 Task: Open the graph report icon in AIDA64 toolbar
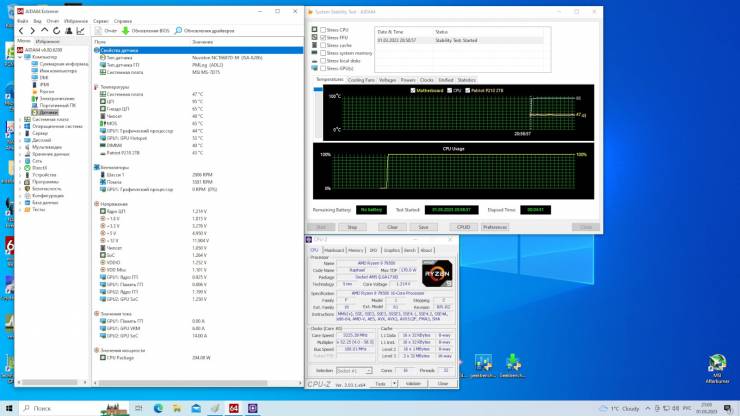[81, 31]
